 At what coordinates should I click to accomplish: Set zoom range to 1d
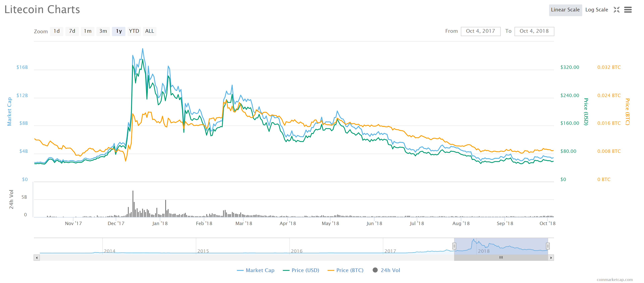(x=57, y=31)
